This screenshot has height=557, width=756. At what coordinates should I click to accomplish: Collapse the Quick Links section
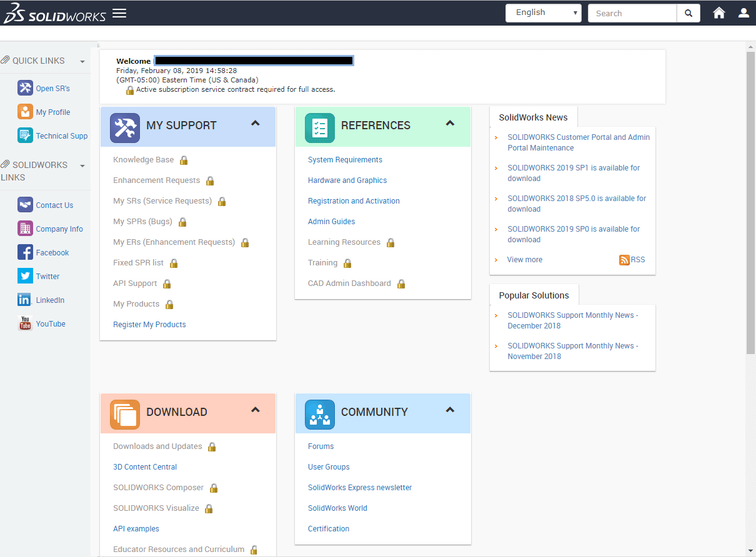[x=82, y=61]
